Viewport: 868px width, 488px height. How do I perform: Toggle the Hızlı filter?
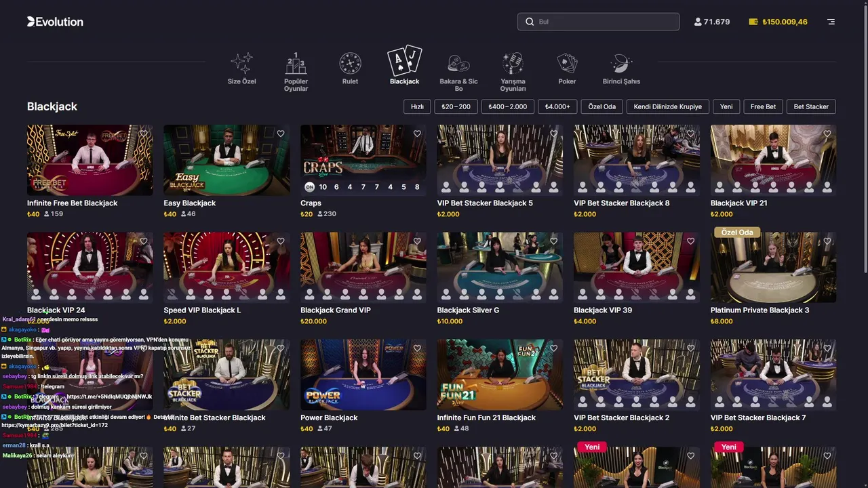pyautogui.click(x=417, y=106)
